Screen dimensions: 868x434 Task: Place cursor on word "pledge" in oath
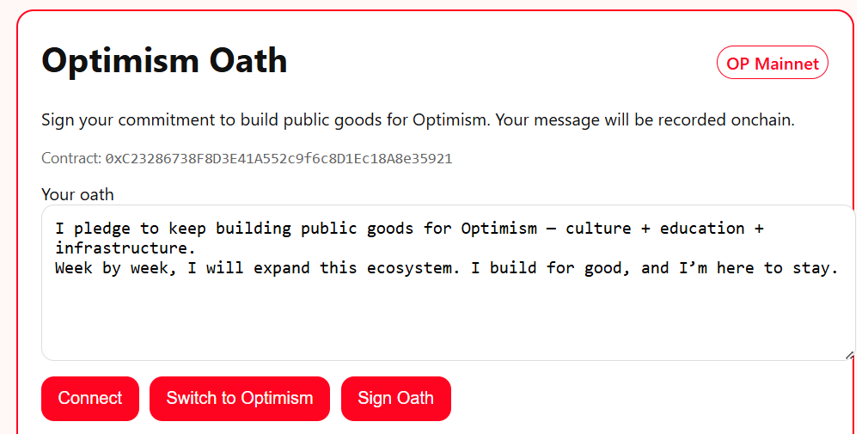[x=101, y=229]
